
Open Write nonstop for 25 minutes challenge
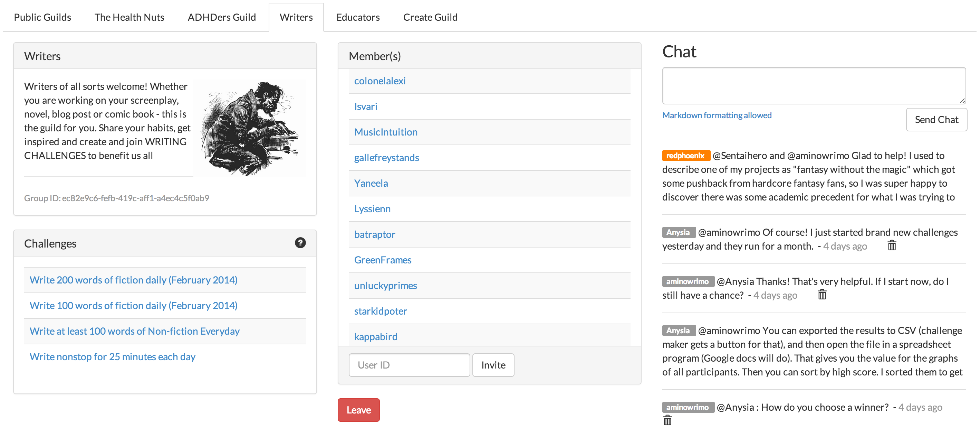(113, 356)
